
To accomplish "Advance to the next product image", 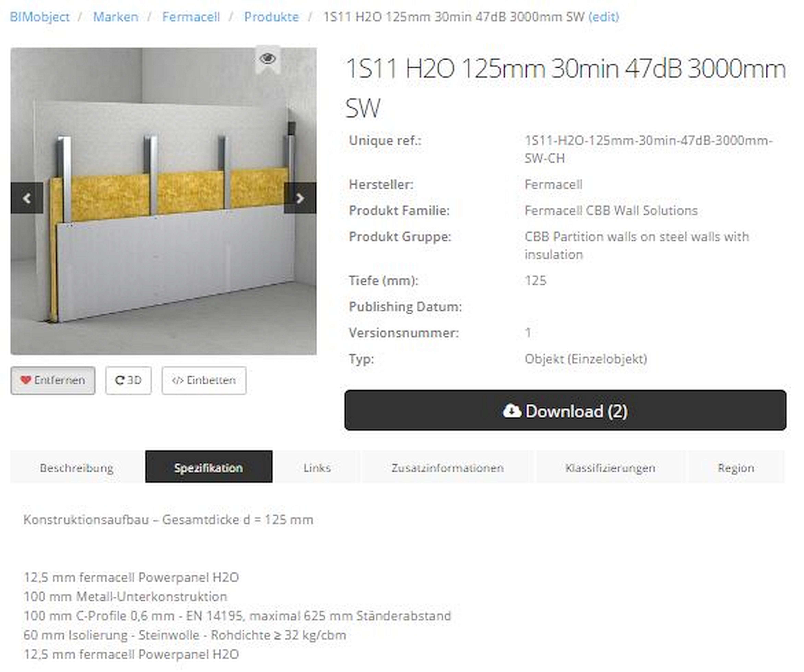I will [x=300, y=198].
